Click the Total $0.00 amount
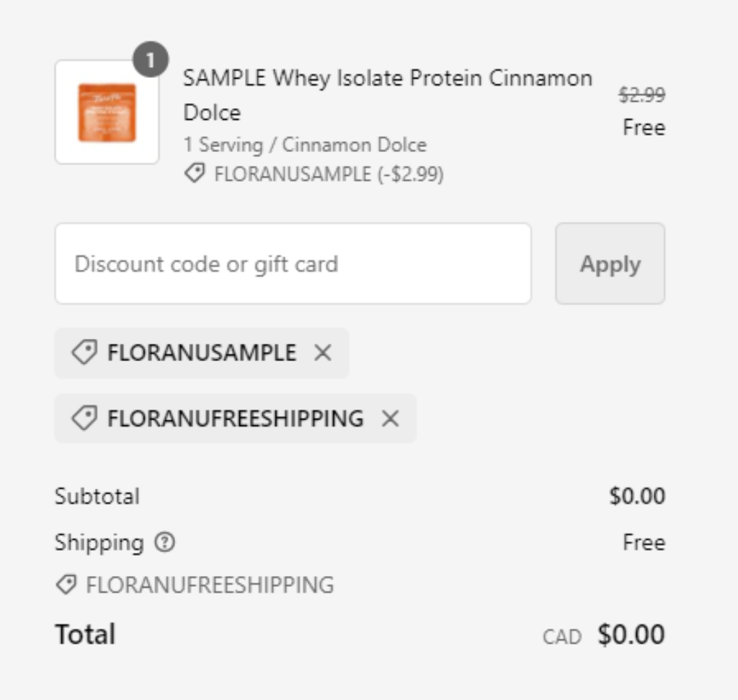738x700 pixels. point(631,635)
